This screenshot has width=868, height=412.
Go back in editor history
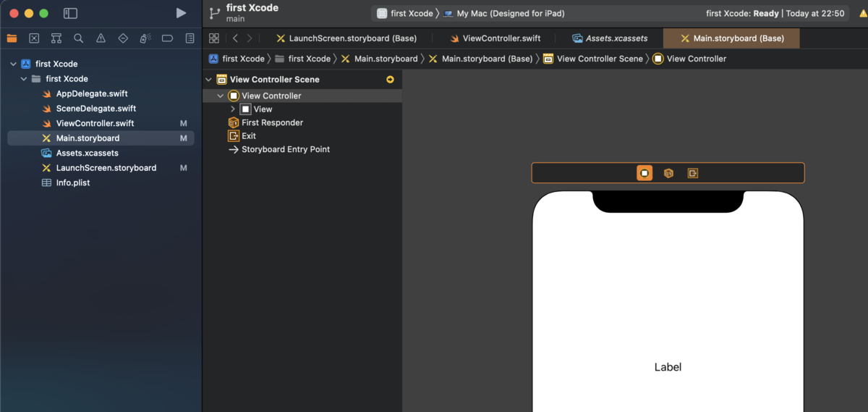[235, 38]
